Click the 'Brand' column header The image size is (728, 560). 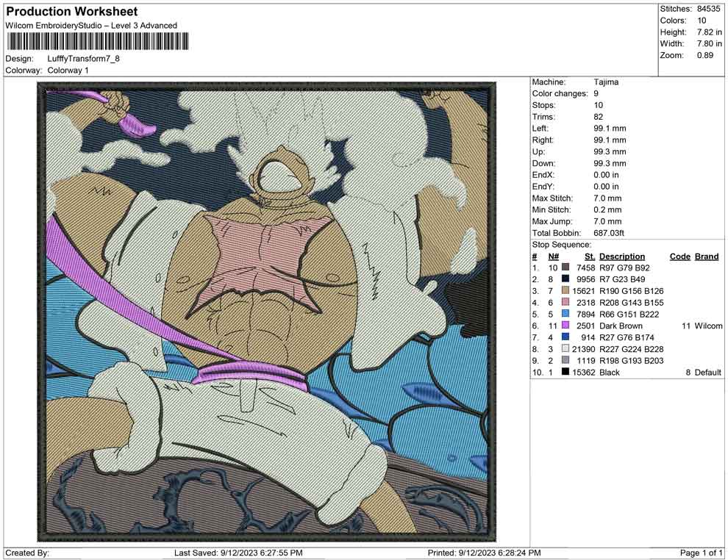coord(707,256)
